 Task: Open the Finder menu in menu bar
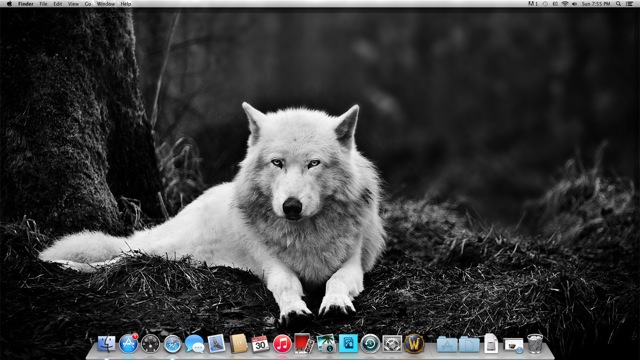point(26,4)
